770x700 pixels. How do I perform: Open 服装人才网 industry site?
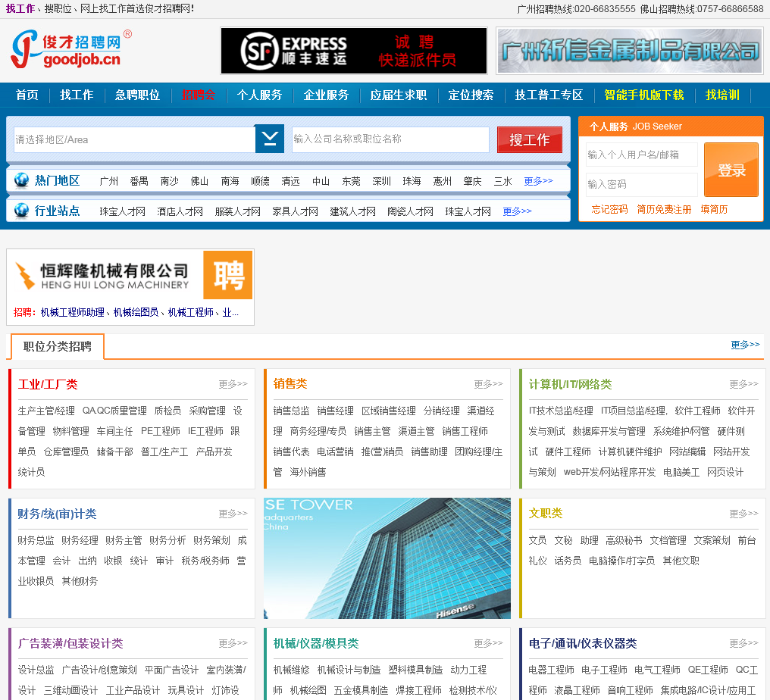238,211
